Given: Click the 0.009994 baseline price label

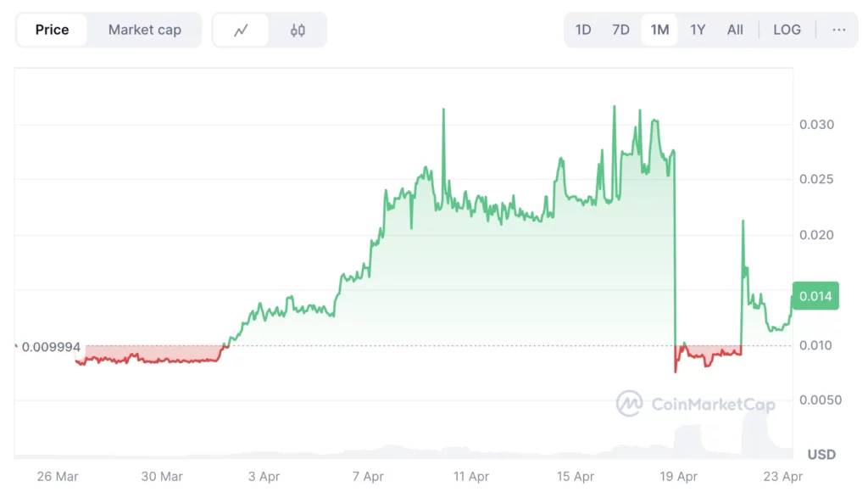Looking at the screenshot, I should [51, 346].
